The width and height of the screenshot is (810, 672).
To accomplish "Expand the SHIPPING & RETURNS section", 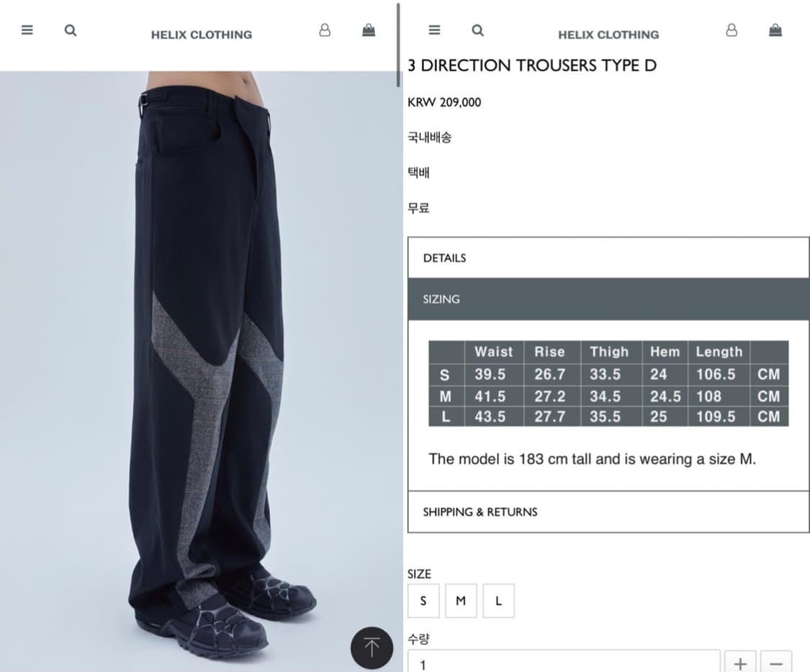I will 608,512.
